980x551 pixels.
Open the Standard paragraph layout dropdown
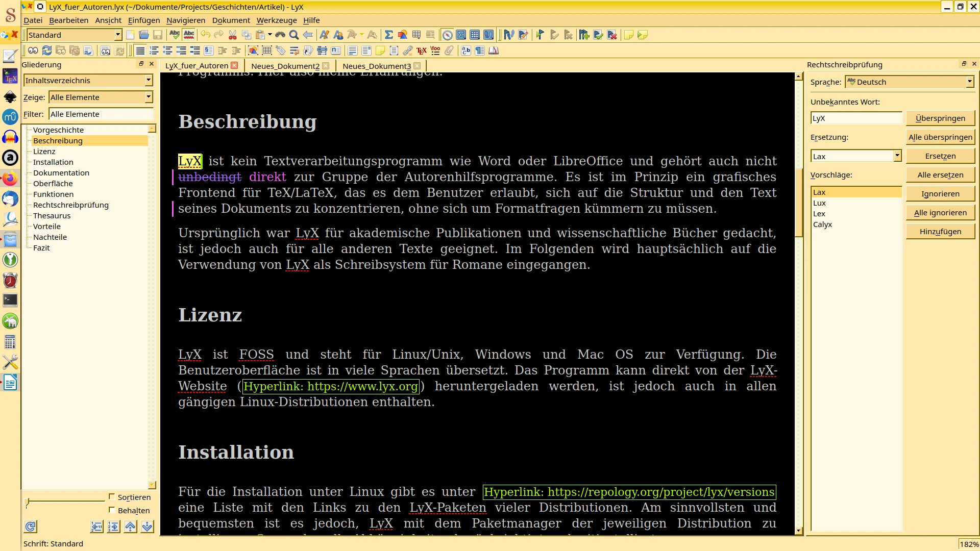coord(75,35)
